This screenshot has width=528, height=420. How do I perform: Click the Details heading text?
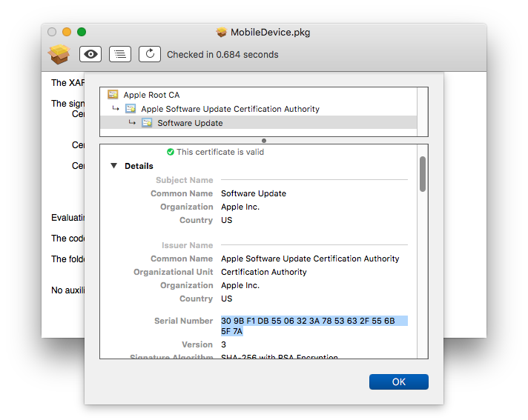(x=139, y=166)
